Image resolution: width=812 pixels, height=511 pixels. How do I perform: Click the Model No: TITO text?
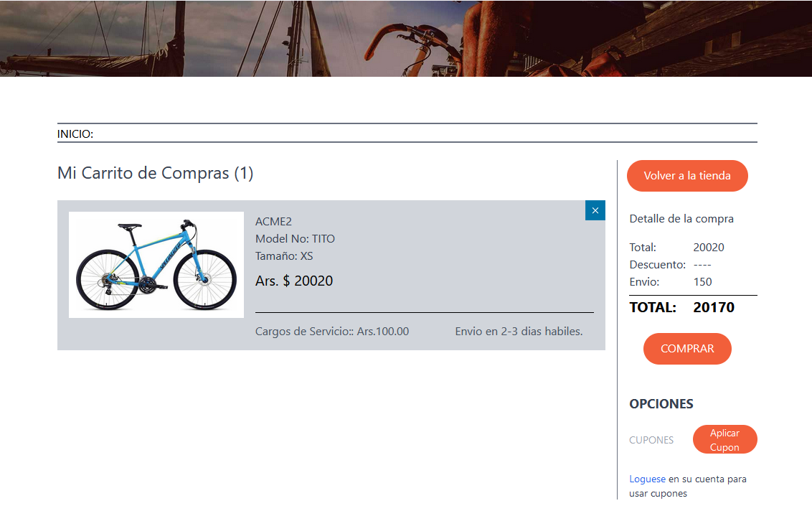click(x=295, y=238)
